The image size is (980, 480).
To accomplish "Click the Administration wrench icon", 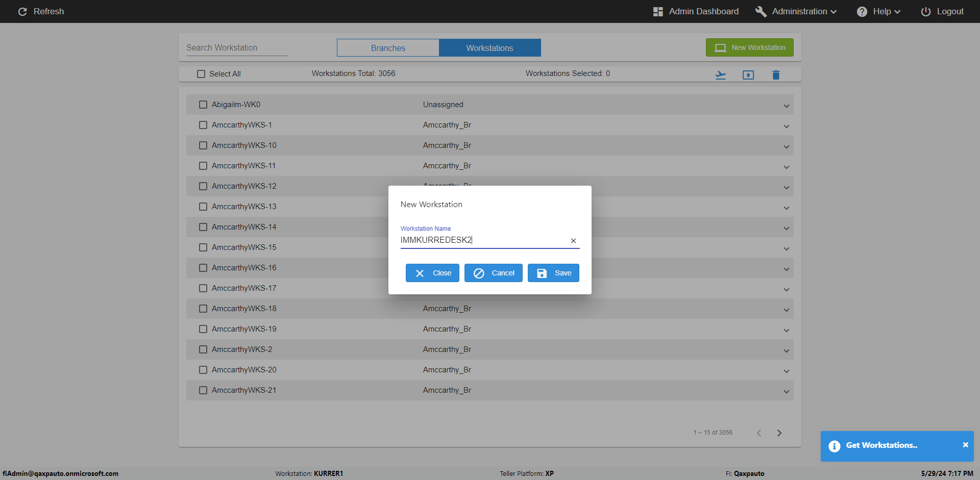I will [761, 11].
